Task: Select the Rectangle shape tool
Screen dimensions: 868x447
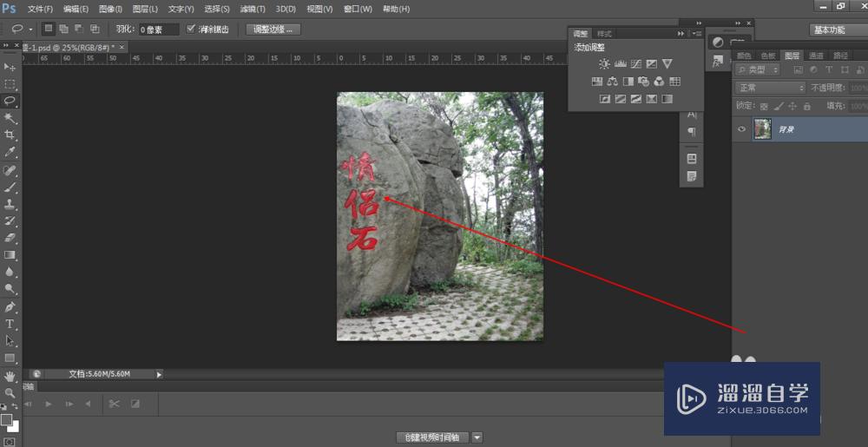Action: 10,358
